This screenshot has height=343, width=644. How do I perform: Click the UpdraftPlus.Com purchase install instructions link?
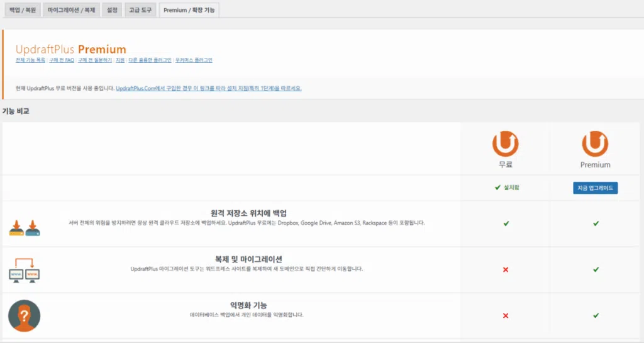[209, 88]
